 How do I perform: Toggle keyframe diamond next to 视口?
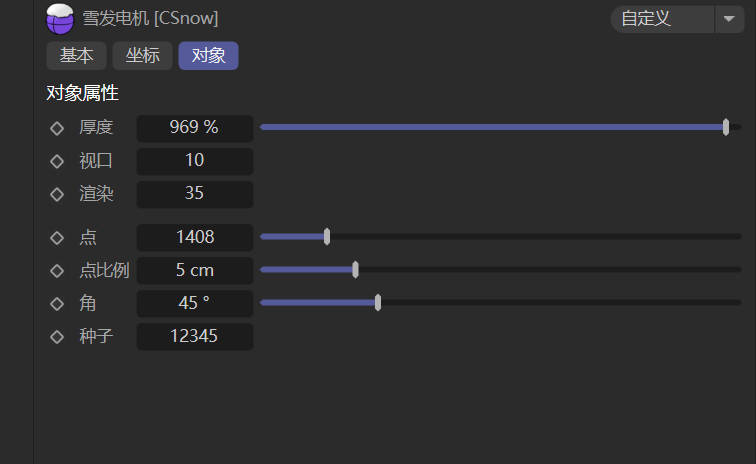click(x=57, y=160)
